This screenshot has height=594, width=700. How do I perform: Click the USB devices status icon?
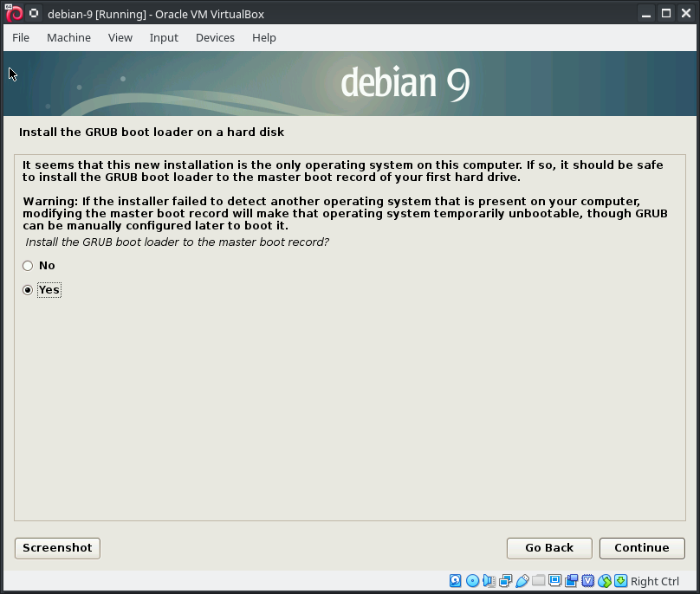pos(522,581)
